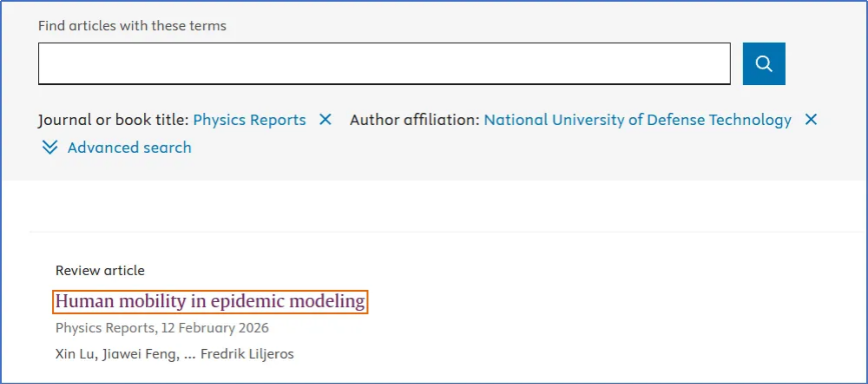Click author name Fredrik Liljeros
Image resolution: width=868 pixels, height=384 pixels.
pos(247,354)
